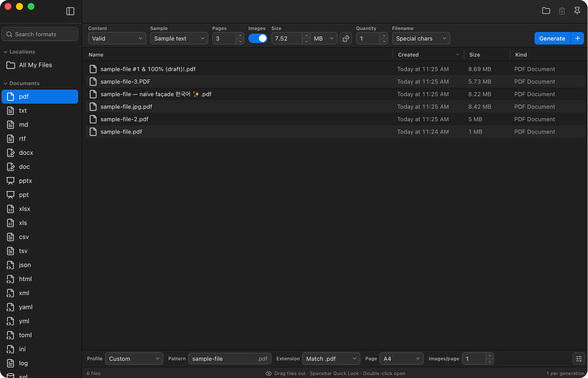This screenshot has width=588, height=378.
Task: Open the Content dropdown showing Valid
Action: pos(117,38)
